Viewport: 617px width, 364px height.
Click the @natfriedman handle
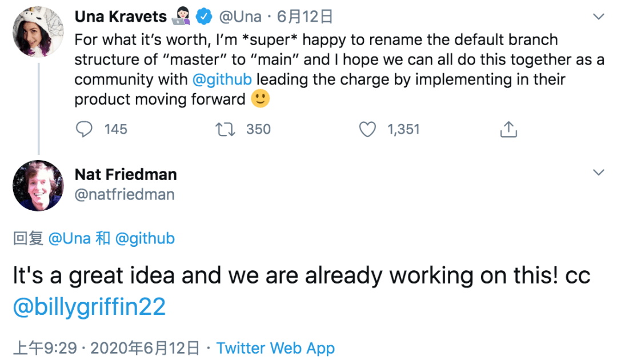pos(125,194)
